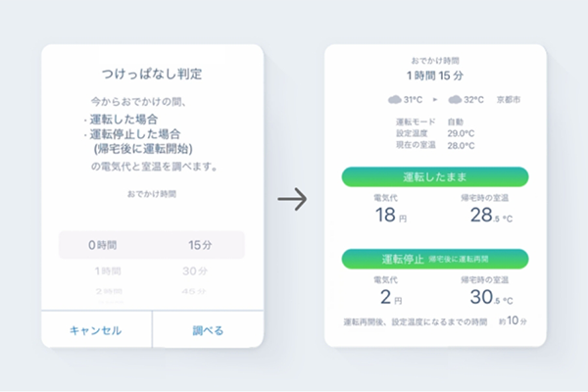The image size is (588, 392).
Task: Click the small triangle between the temperatures
Action: (x=435, y=100)
